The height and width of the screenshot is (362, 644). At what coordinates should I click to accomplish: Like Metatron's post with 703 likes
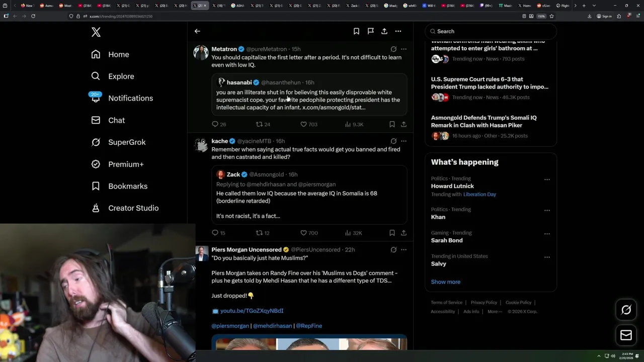click(308, 124)
